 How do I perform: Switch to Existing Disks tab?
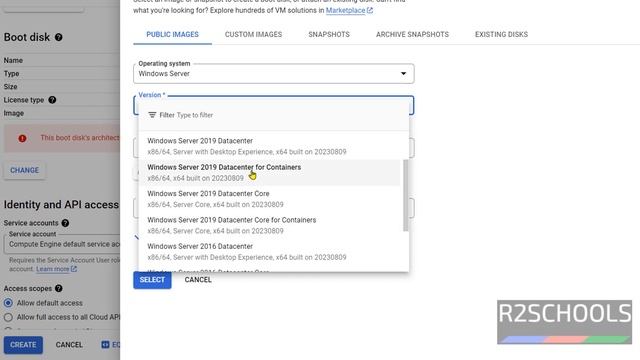(x=501, y=35)
